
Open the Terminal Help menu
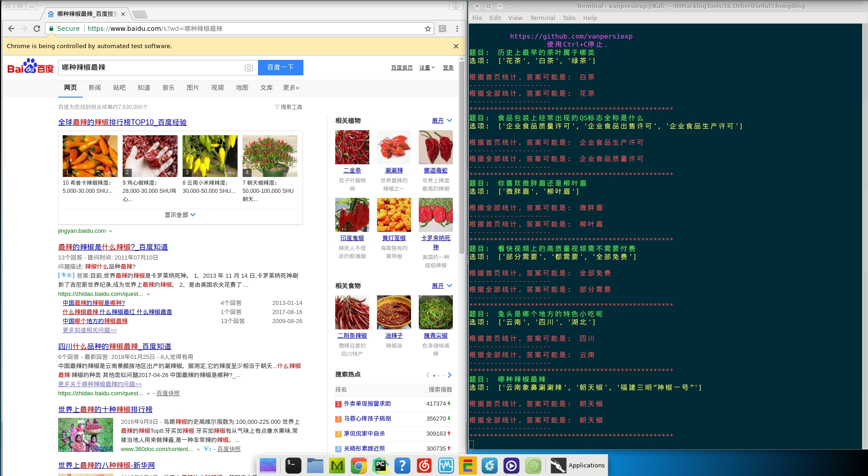[590, 18]
